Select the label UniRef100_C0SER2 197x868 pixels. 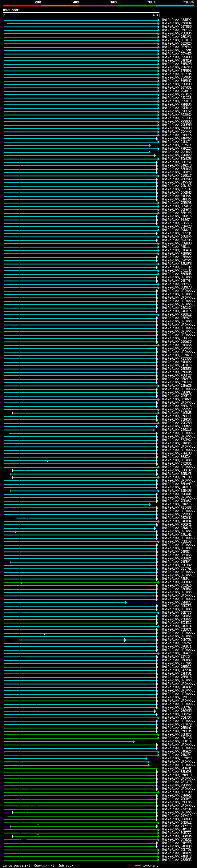click(176, 839)
